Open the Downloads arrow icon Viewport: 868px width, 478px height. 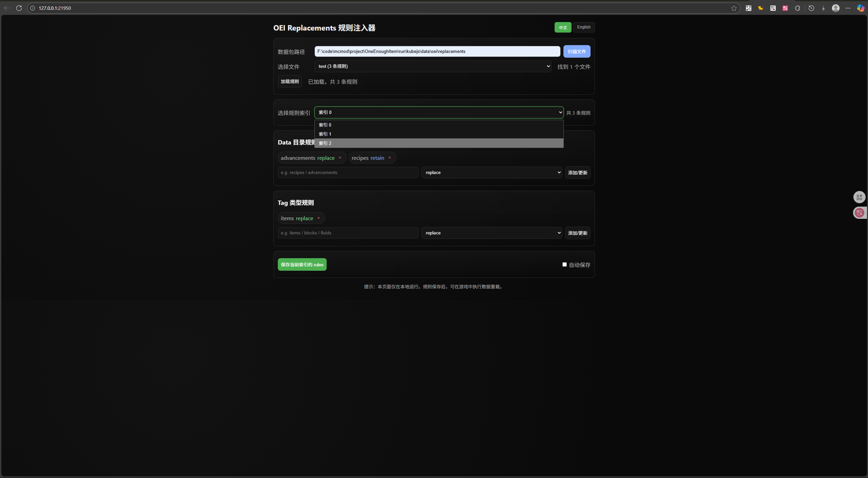[x=823, y=8]
